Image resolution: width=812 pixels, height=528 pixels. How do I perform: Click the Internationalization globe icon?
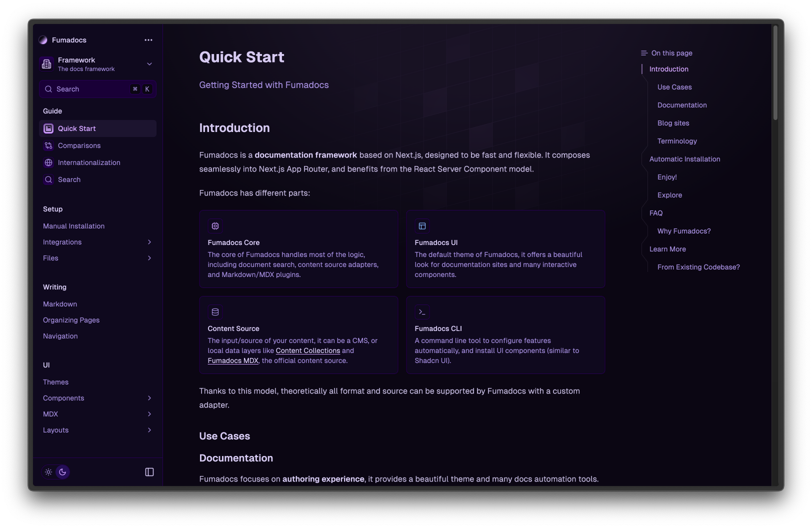(x=48, y=162)
